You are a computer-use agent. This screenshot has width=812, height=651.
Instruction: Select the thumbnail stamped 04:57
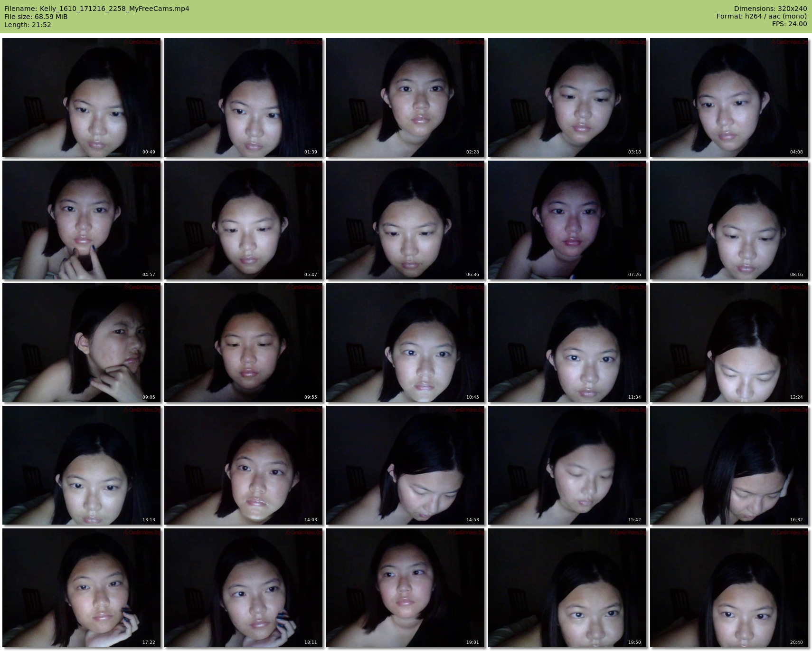tap(82, 220)
